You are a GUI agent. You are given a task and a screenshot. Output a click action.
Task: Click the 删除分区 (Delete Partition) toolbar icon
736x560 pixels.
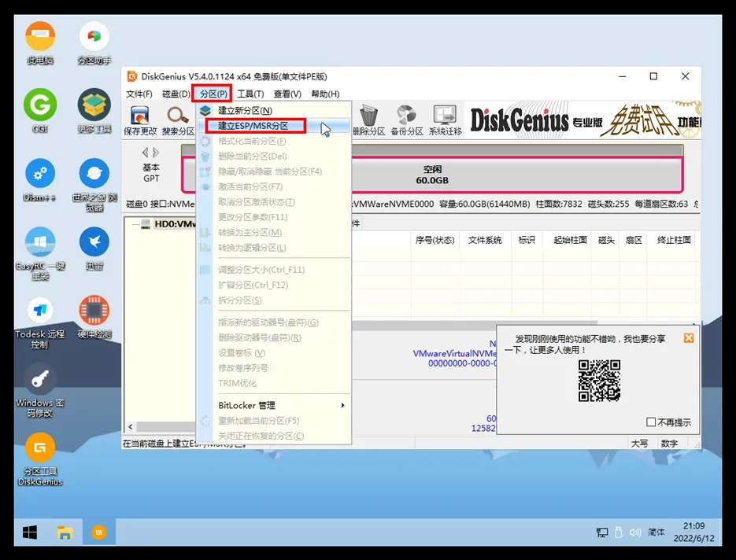click(x=367, y=120)
